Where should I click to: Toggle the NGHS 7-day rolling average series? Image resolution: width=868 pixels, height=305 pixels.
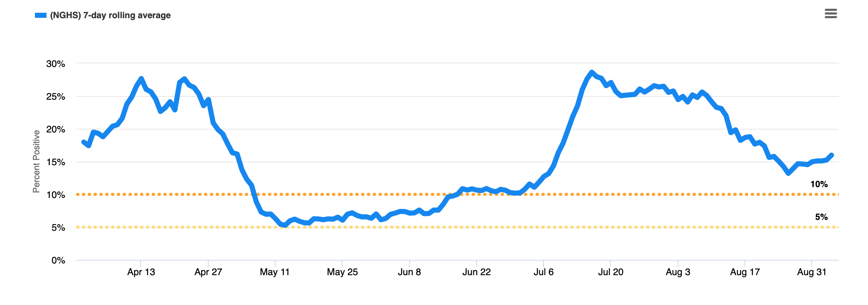point(110,15)
